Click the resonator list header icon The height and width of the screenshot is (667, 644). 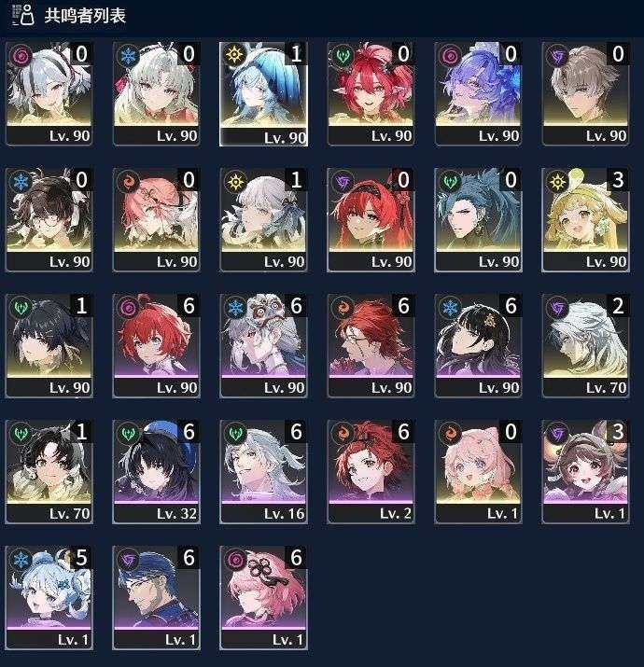pyautogui.click(x=23, y=15)
